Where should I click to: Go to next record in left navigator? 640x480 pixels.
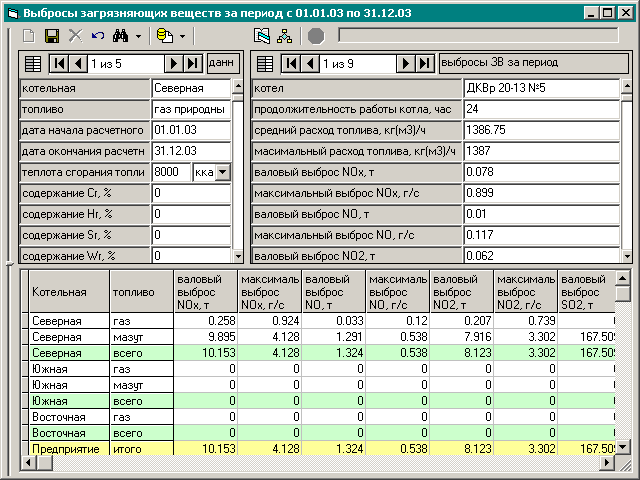coord(173,64)
